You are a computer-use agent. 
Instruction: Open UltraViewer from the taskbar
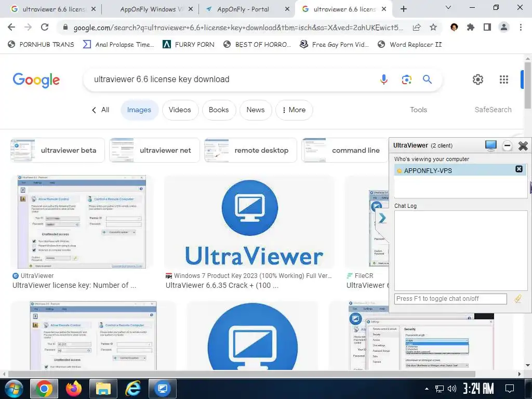tap(163, 389)
